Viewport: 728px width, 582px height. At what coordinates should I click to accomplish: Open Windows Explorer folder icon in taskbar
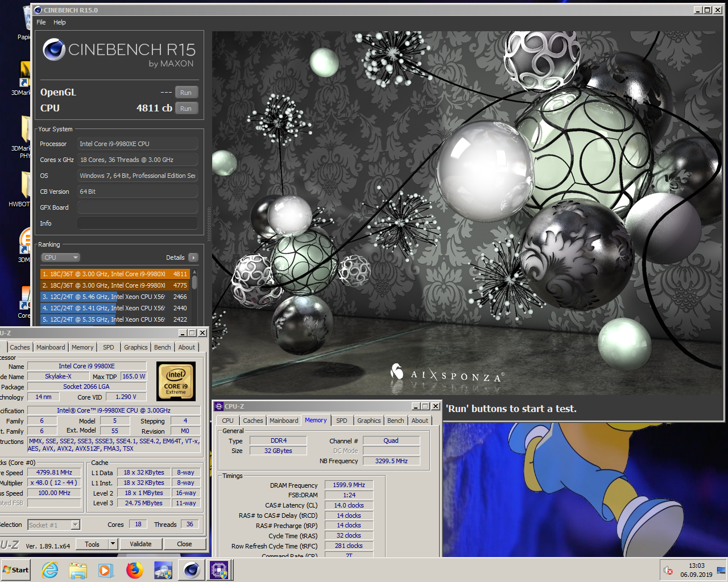78,570
